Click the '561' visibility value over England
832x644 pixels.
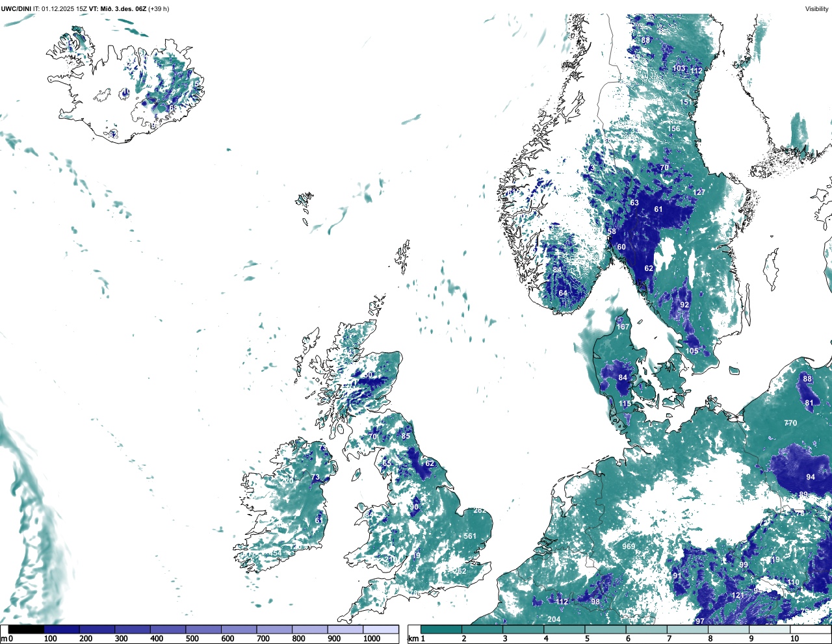(470, 536)
